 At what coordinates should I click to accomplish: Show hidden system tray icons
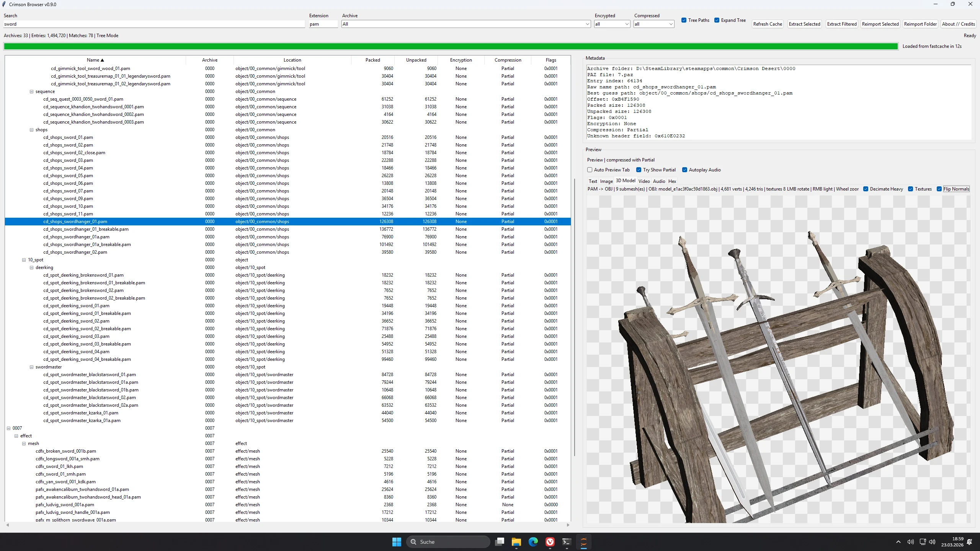coord(898,542)
